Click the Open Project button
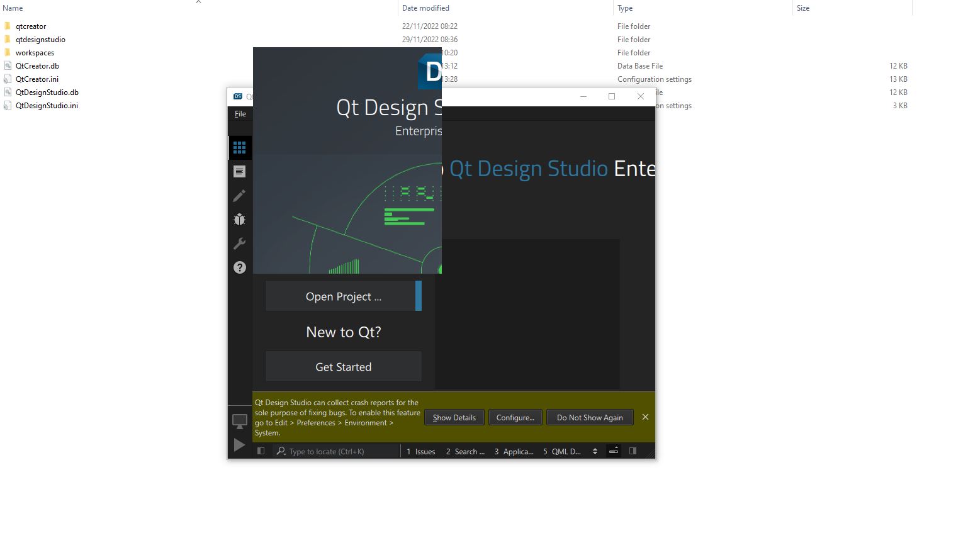 343,296
